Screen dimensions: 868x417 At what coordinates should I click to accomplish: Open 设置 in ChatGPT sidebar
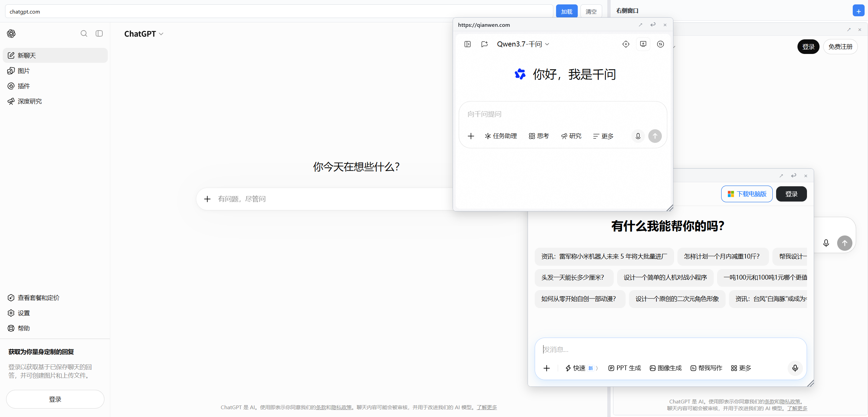pyautogui.click(x=55, y=313)
